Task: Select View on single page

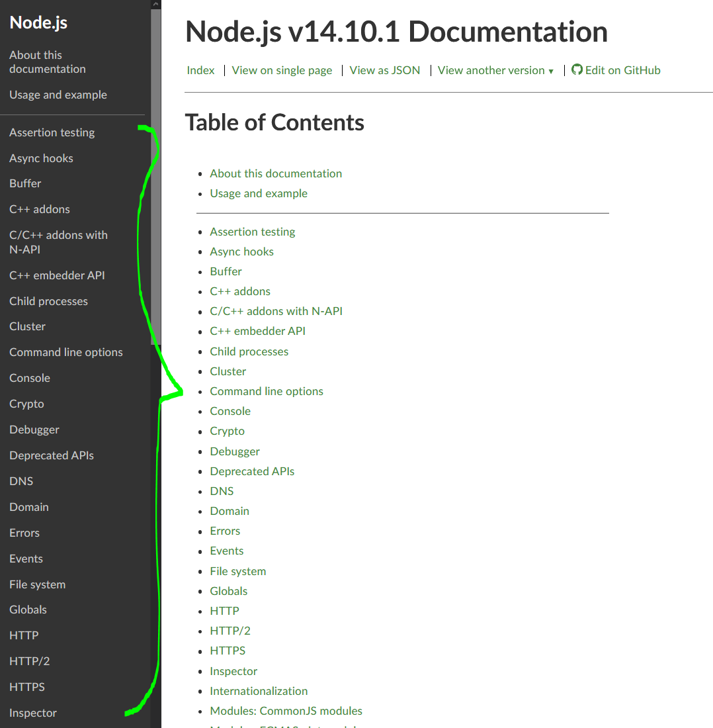Action: tap(282, 70)
